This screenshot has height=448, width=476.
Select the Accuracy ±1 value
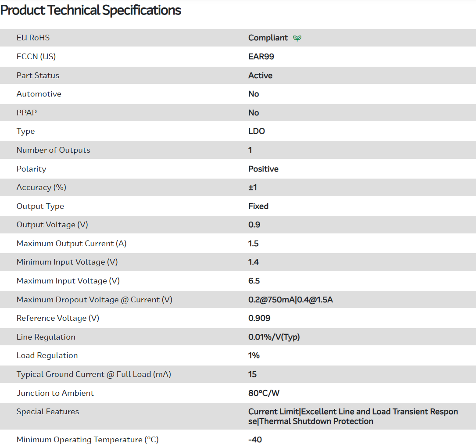click(253, 187)
